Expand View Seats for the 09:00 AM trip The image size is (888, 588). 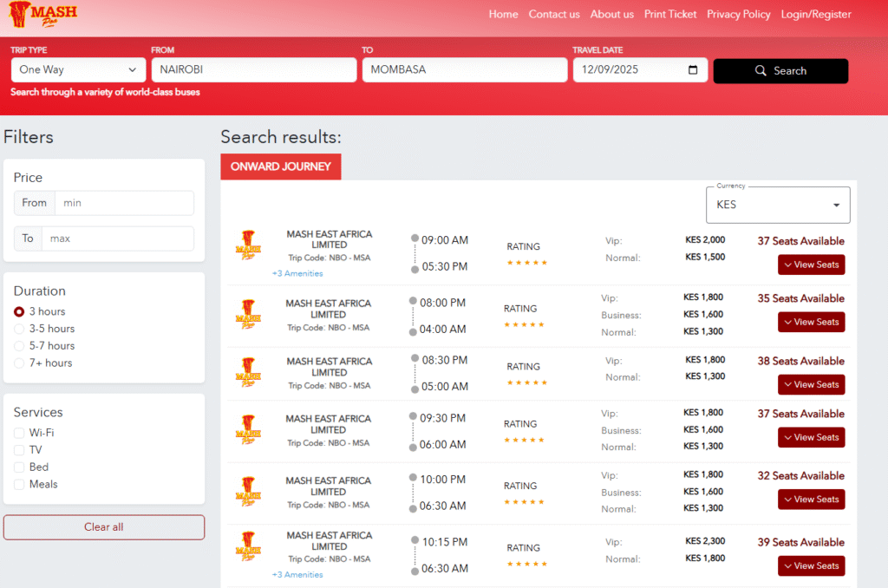811,265
